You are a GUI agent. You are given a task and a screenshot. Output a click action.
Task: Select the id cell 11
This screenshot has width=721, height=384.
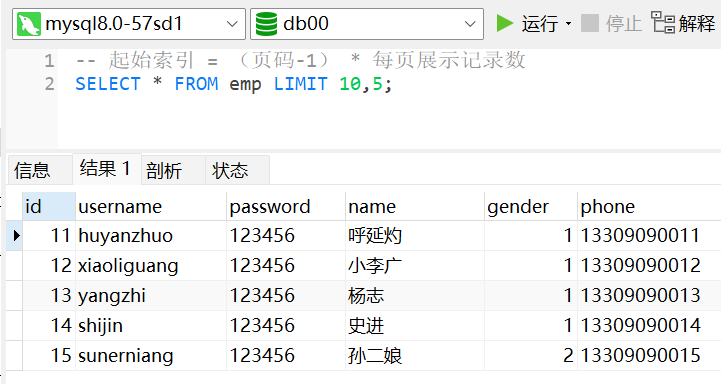49,235
